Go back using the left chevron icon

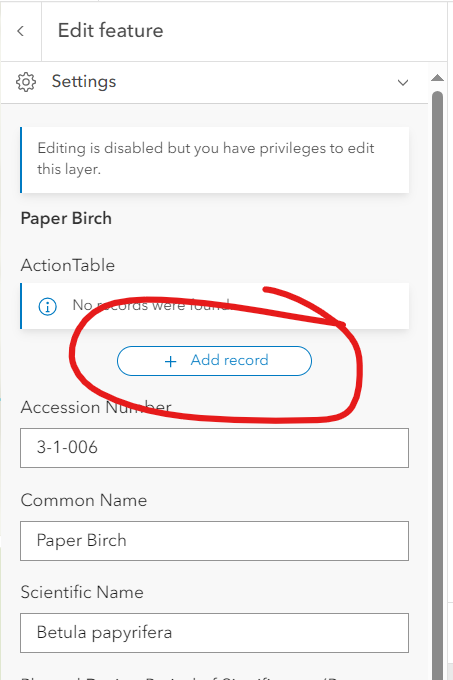click(x=20, y=31)
